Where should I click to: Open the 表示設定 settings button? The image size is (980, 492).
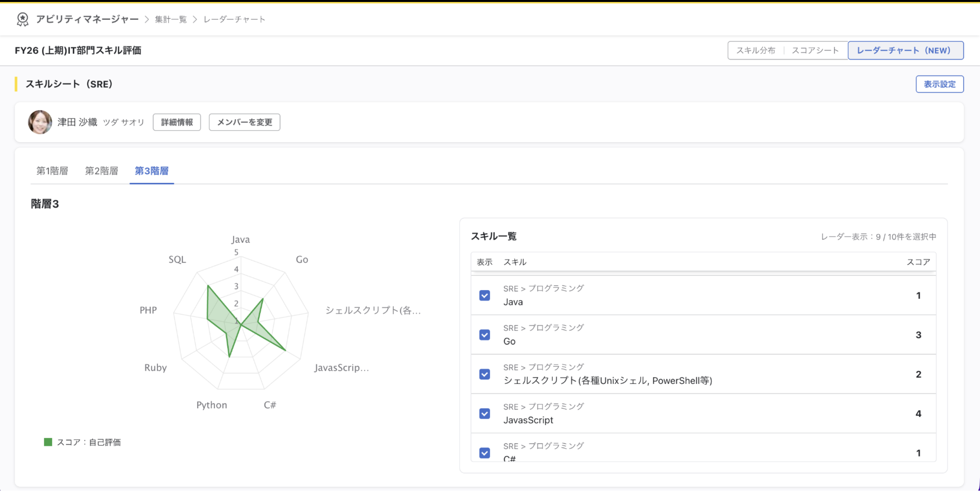click(939, 84)
